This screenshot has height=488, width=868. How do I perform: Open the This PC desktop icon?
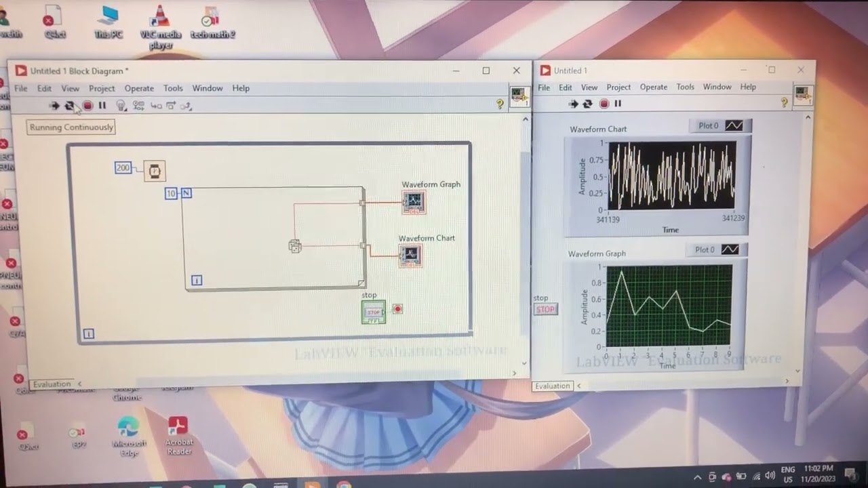(108, 22)
